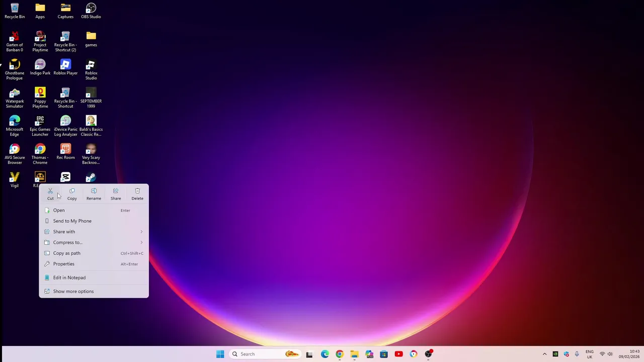This screenshot has height=362, width=644.
Task: Select the Waterpark Simulator icon
Action: (15, 98)
